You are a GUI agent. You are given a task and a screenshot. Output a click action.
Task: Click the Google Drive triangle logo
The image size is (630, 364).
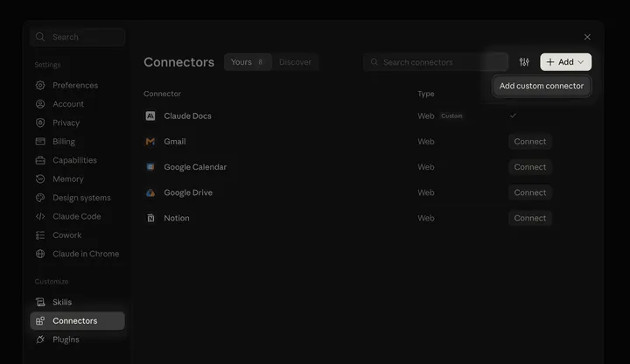tap(150, 192)
